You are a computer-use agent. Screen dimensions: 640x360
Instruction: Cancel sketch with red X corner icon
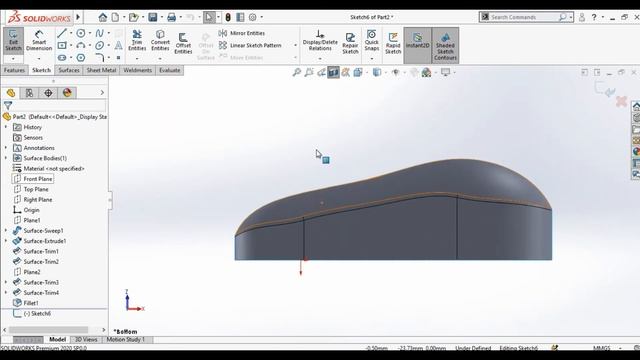[x=621, y=101]
